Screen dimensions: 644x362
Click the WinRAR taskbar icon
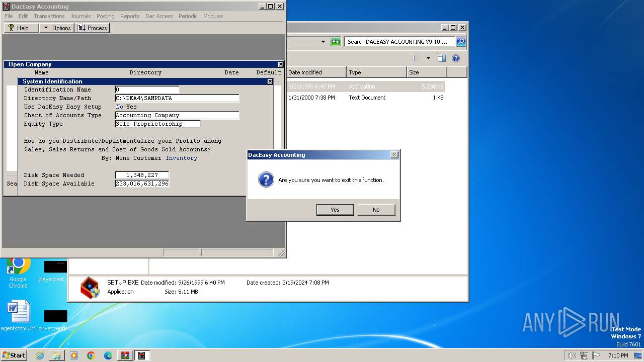(125, 355)
